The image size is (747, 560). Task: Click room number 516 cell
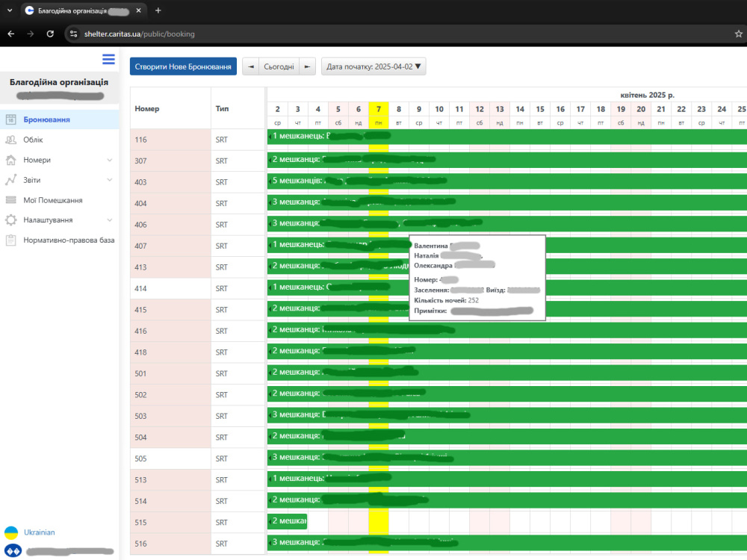[170, 544]
